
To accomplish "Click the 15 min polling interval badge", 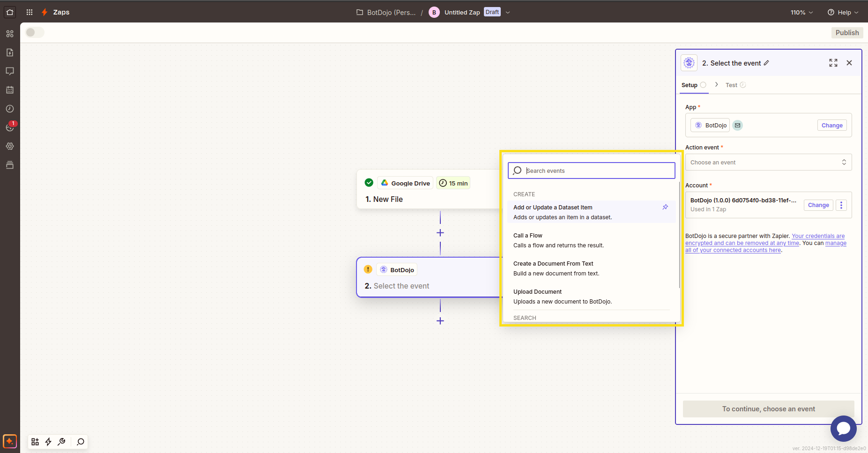I will [453, 183].
